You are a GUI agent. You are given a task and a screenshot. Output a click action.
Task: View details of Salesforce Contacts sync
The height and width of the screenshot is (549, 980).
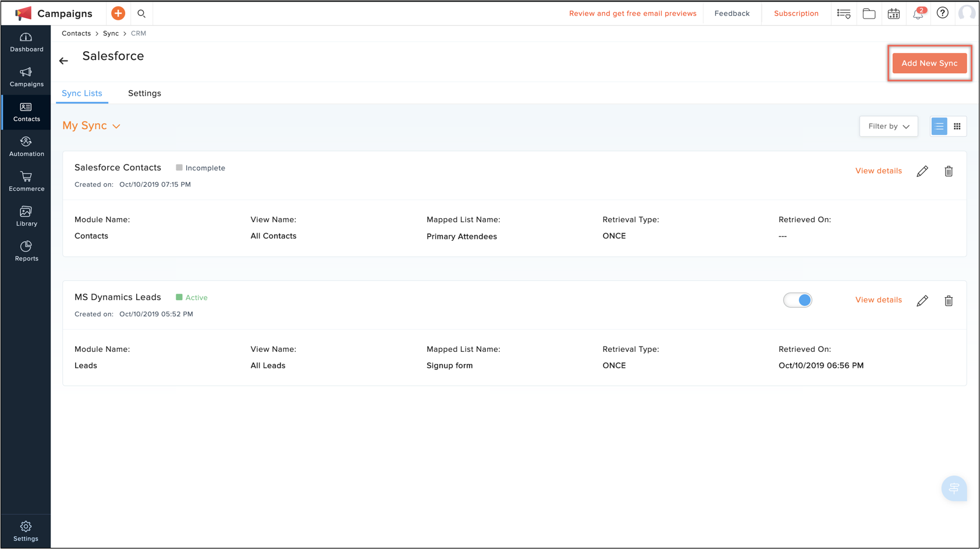click(x=879, y=171)
